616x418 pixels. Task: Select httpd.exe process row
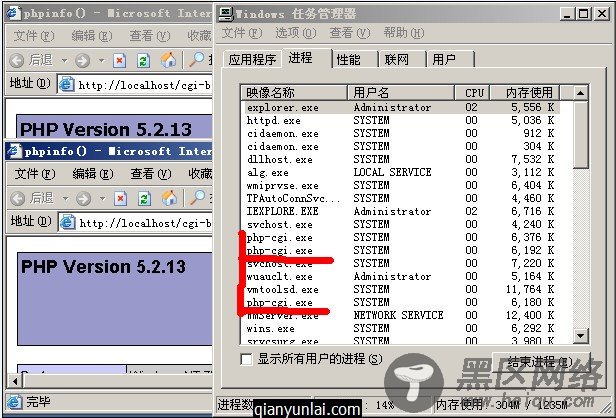401,120
